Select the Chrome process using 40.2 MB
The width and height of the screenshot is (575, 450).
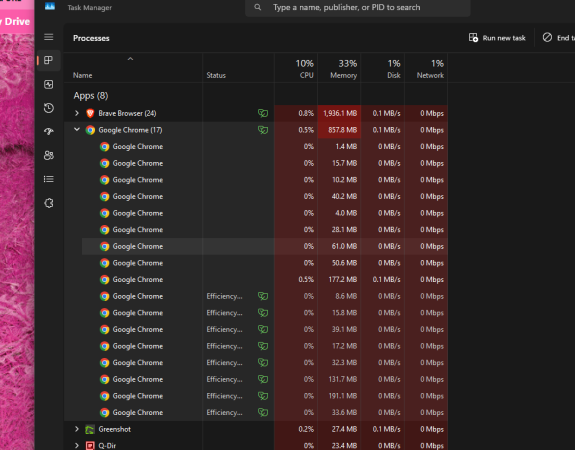(264, 196)
